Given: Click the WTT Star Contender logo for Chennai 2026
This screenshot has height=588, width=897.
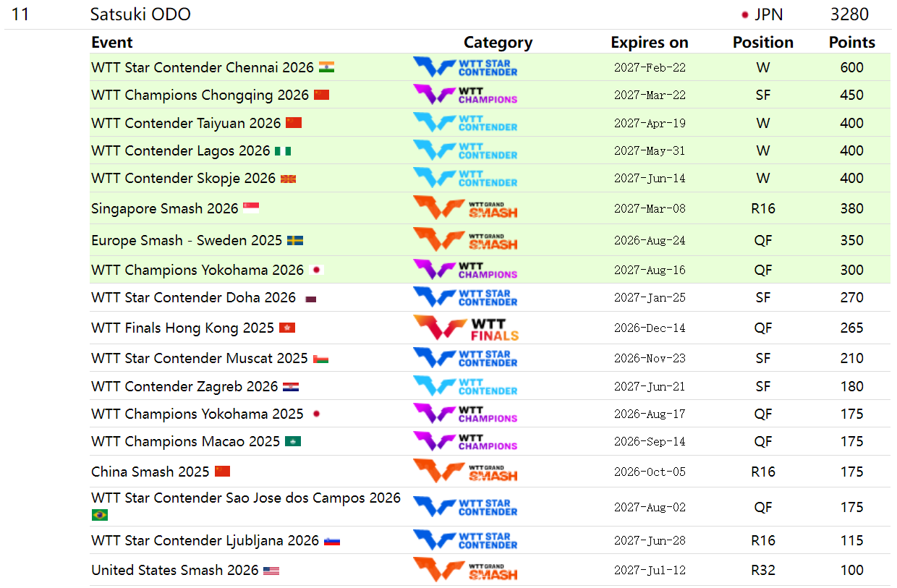Looking at the screenshot, I should point(465,67).
